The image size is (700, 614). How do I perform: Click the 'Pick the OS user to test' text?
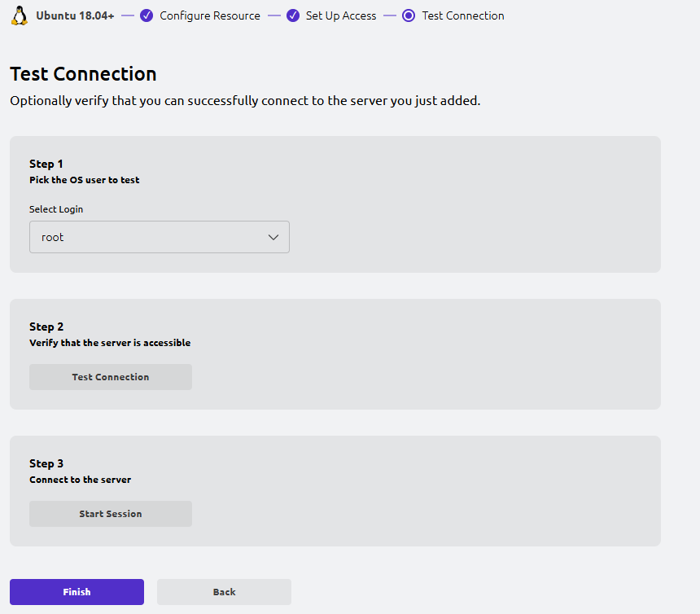(x=85, y=180)
